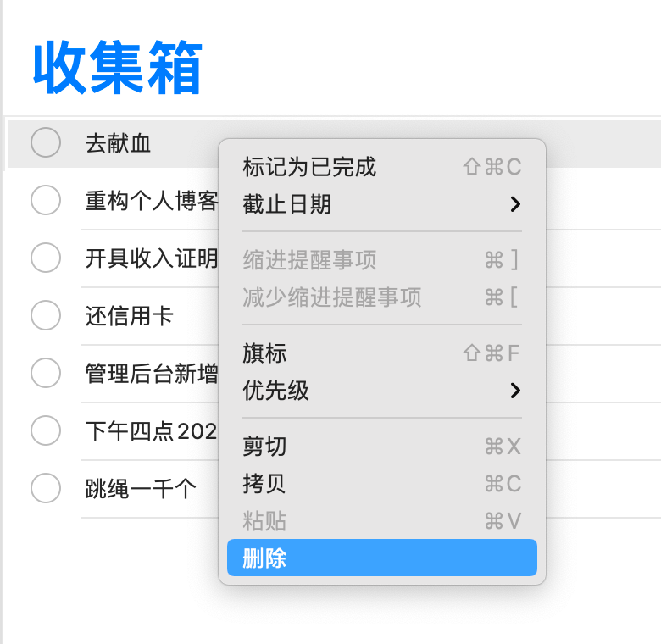Mark 去献血 reminder circle as complete
The height and width of the screenshot is (644, 661).
click(x=46, y=142)
